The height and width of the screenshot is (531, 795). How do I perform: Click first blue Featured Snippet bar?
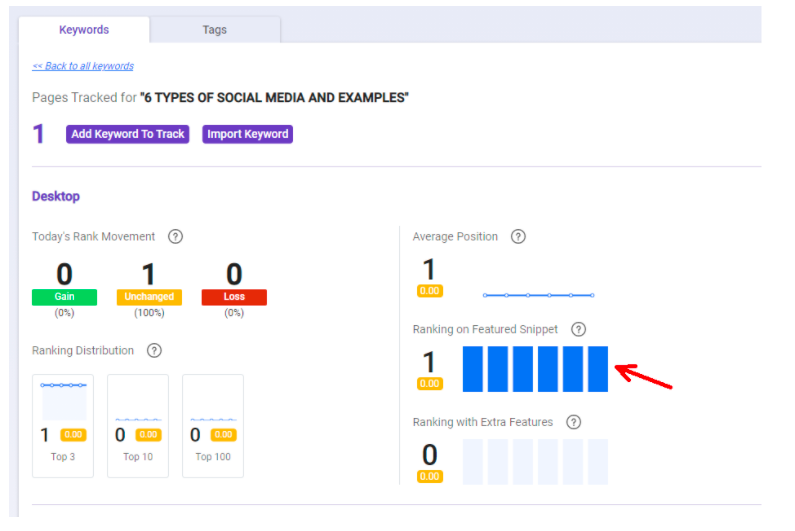point(473,369)
